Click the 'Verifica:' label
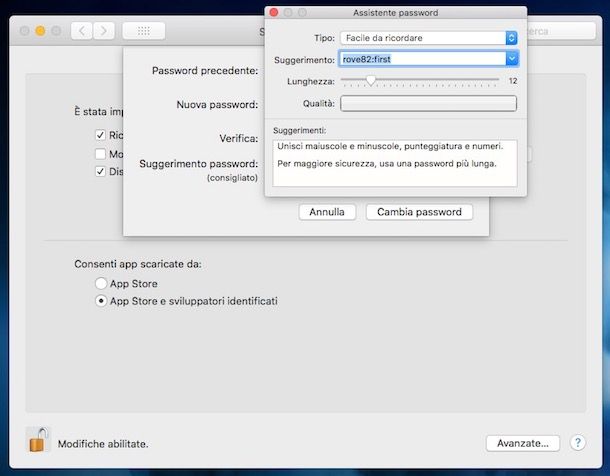Viewport: 610px width, 476px height. click(x=239, y=138)
